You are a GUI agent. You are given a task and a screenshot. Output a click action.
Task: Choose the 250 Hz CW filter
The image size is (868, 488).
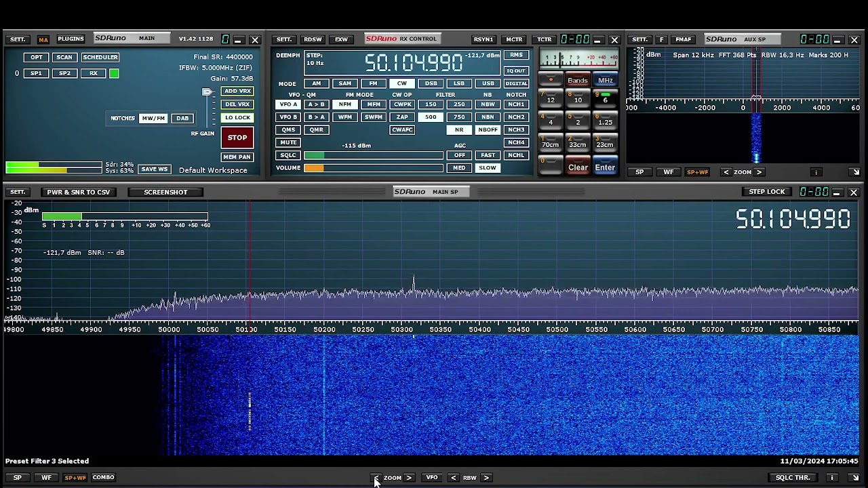click(x=459, y=104)
